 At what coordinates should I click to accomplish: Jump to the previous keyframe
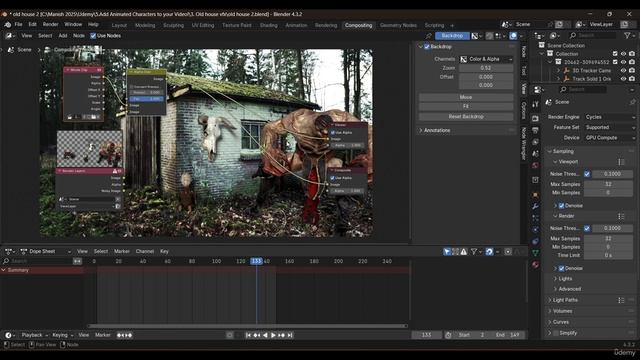[x=257, y=335]
